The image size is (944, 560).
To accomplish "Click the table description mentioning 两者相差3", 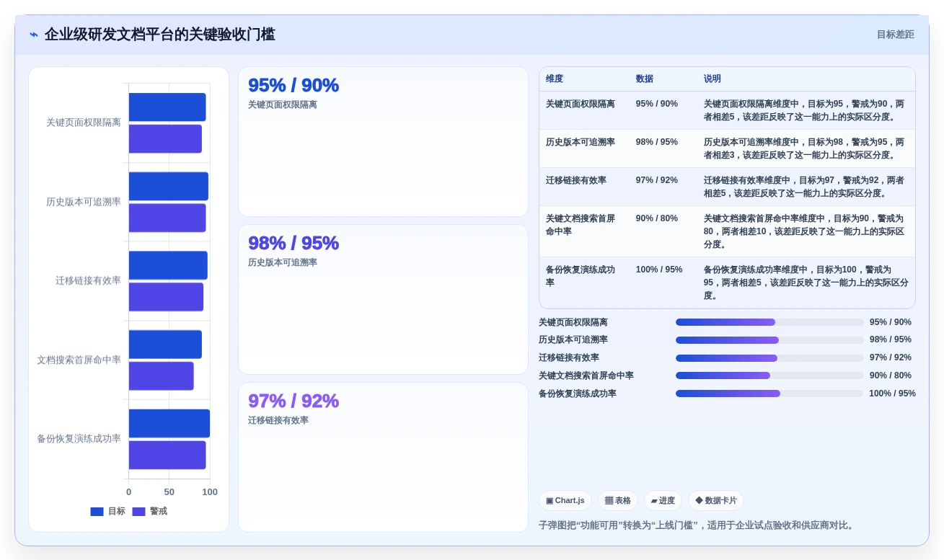I will (x=805, y=148).
